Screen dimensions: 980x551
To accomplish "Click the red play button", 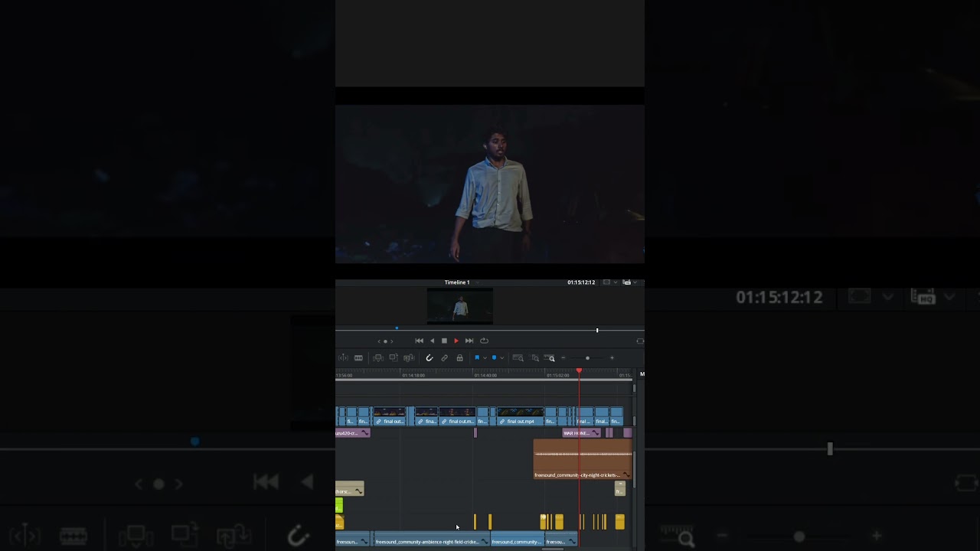I will [456, 341].
